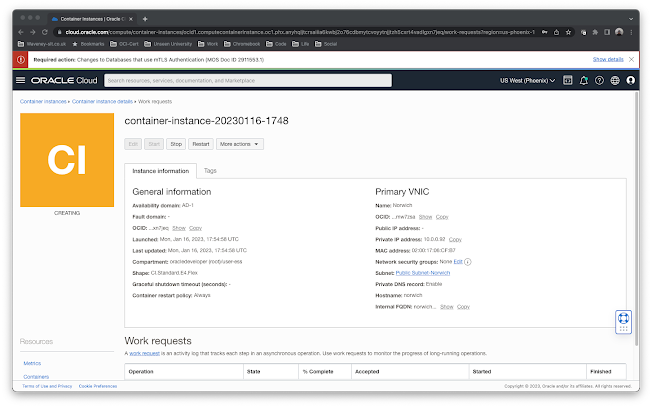Open Cookie Preferences link

[98, 386]
